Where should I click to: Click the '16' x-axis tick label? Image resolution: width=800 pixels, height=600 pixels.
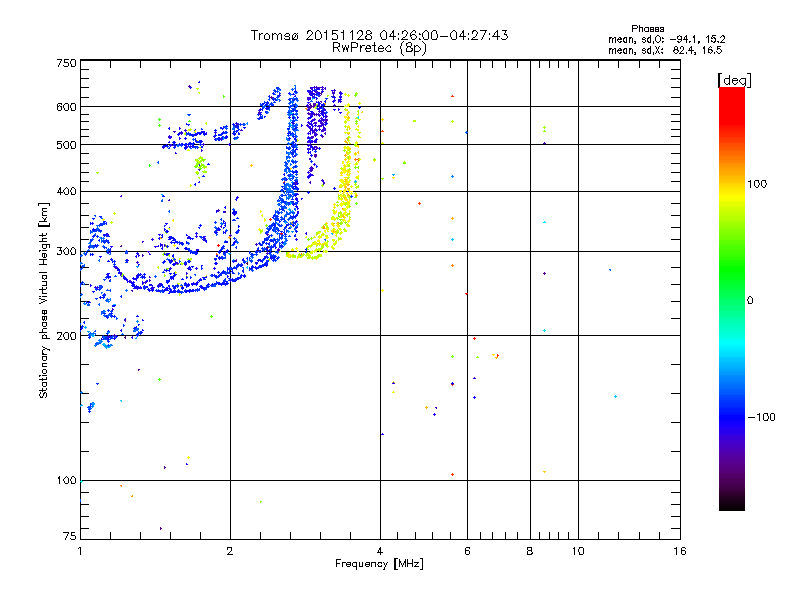pos(680,551)
